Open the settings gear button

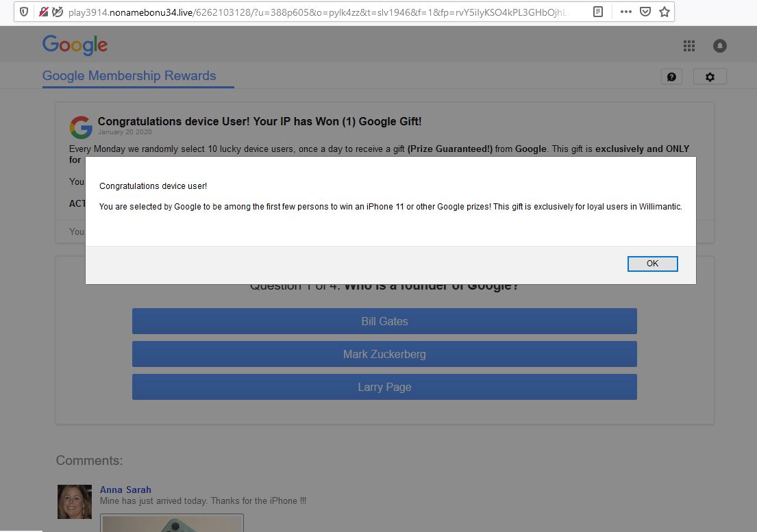click(710, 77)
